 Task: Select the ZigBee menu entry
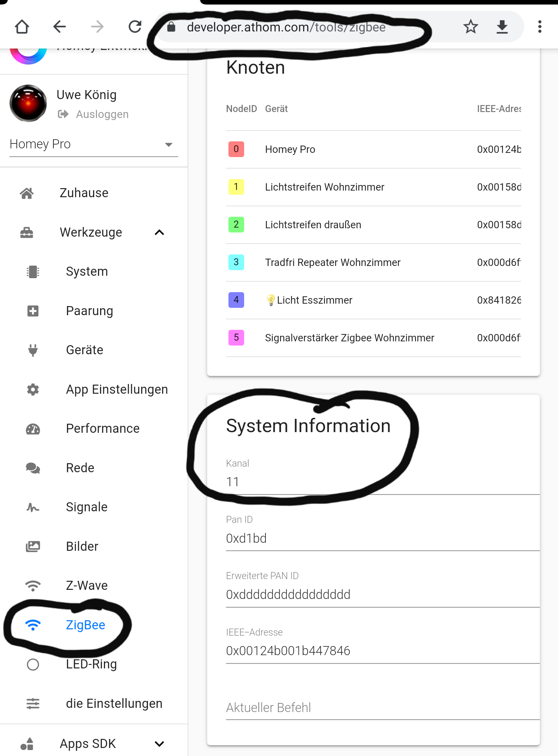85,625
